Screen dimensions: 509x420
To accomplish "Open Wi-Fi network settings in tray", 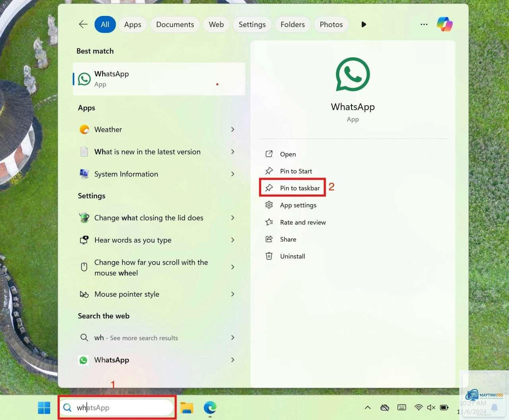I will 418,407.
